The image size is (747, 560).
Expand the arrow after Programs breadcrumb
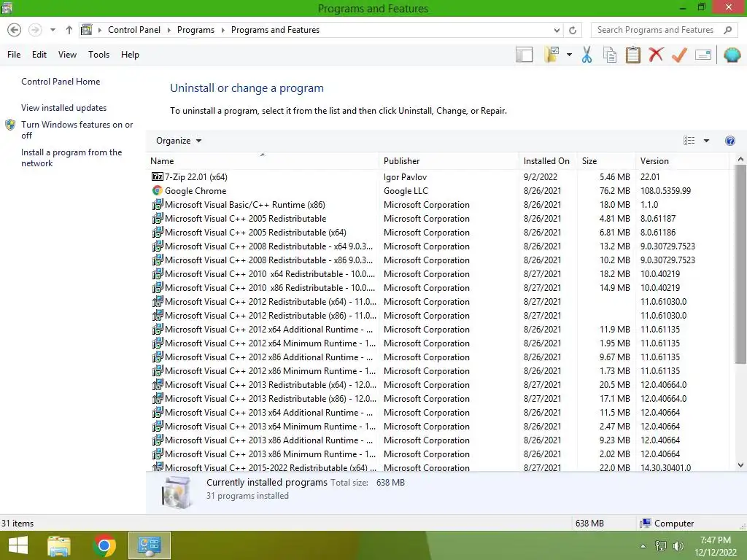pos(222,30)
